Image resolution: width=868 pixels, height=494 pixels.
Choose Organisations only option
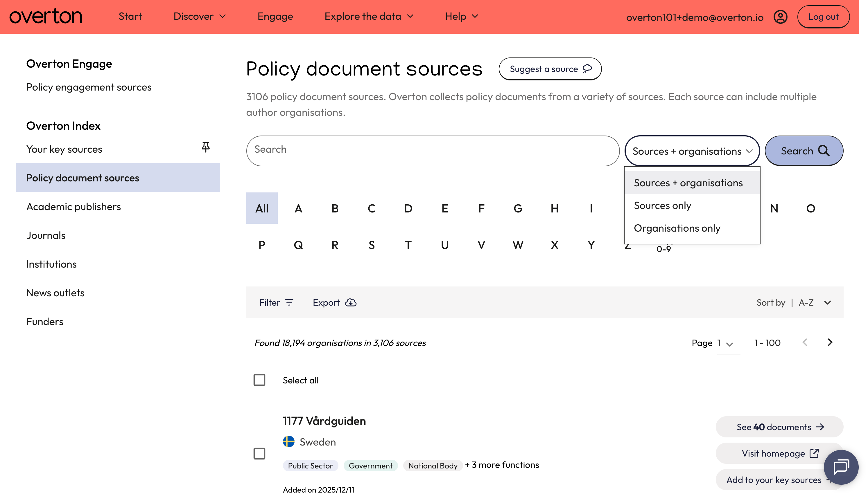pos(692,228)
